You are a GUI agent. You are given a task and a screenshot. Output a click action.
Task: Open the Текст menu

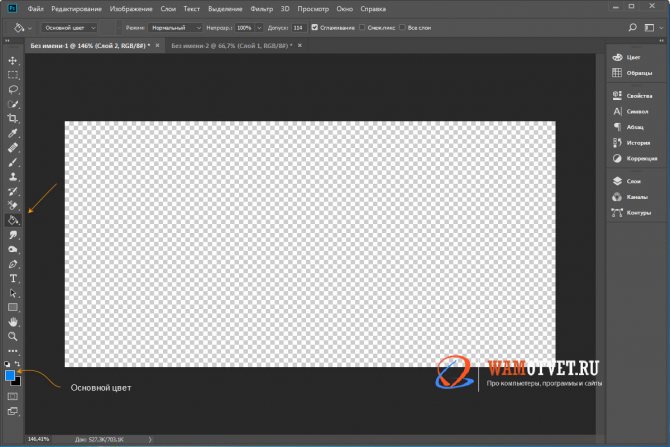191,9
